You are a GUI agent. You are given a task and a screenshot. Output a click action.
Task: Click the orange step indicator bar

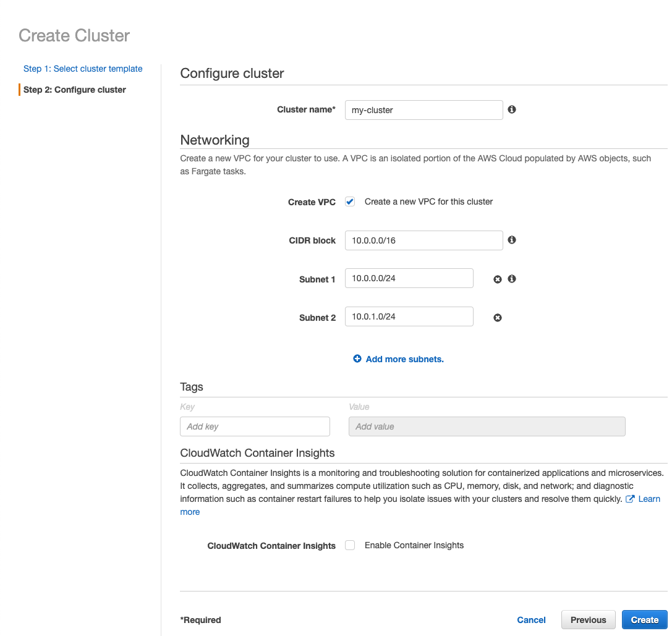coord(19,90)
